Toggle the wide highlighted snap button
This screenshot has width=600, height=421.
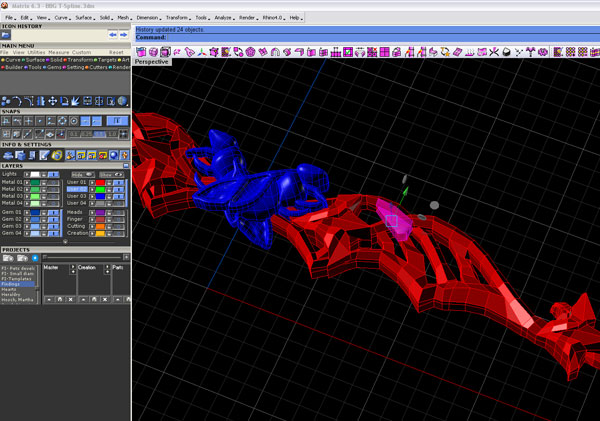coord(117,121)
